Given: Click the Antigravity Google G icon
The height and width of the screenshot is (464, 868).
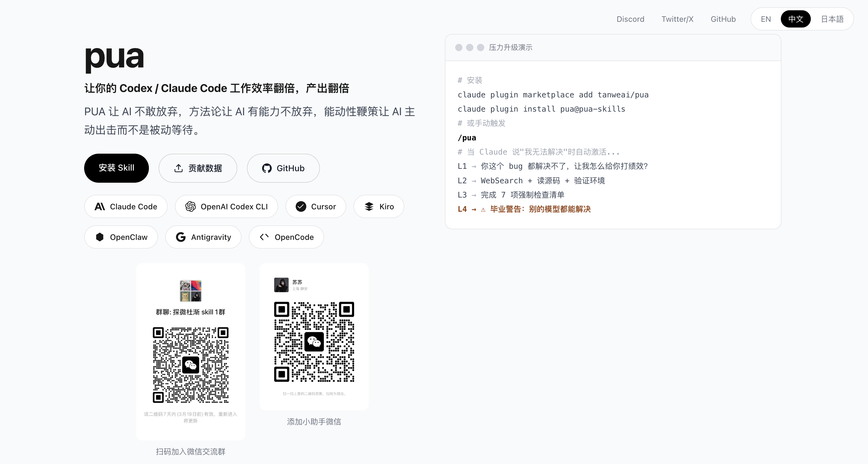Looking at the screenshot, I should (x=181, y=237).
